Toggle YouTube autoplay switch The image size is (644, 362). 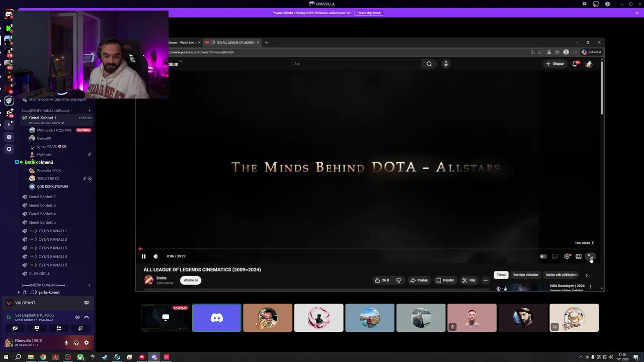(x=543, y=256)
